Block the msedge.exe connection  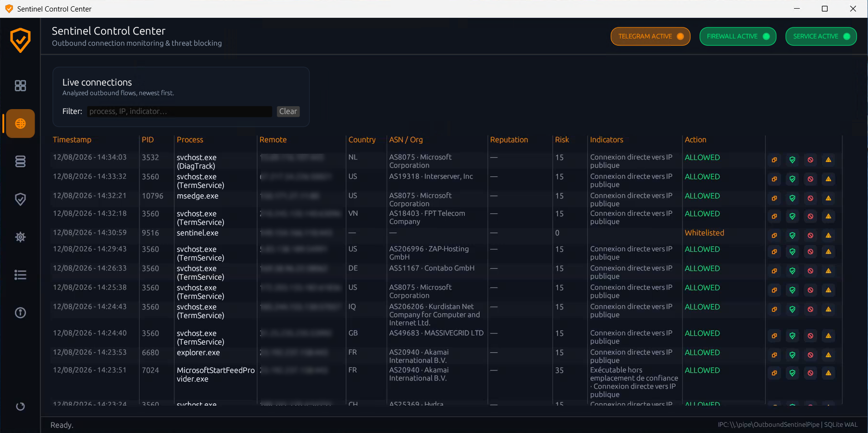click(x=810, y=198)
